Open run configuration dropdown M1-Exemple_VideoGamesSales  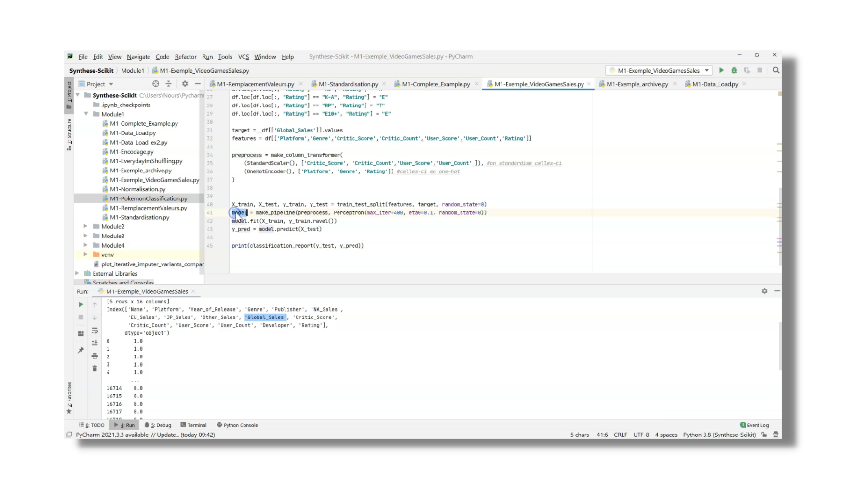pos(659,70)
